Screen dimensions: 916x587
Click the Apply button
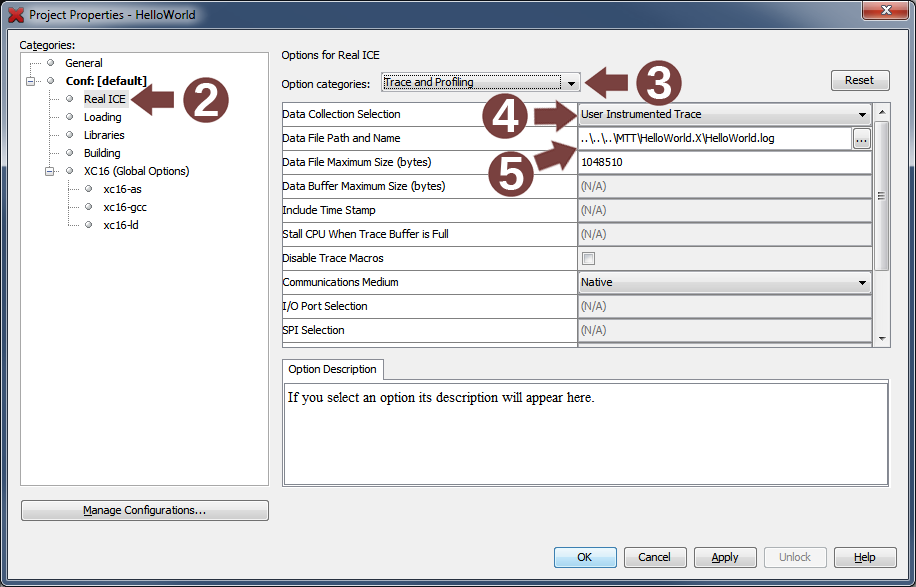(724, 557)
